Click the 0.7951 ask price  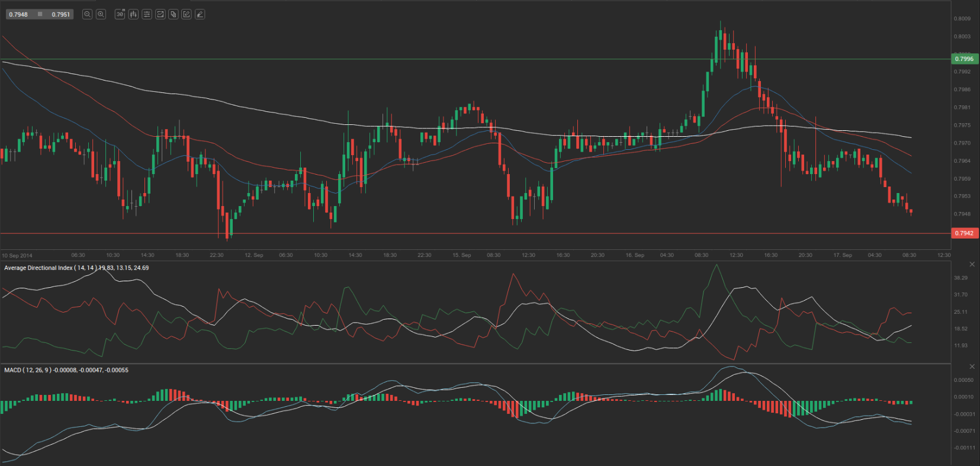pos(60,14)
